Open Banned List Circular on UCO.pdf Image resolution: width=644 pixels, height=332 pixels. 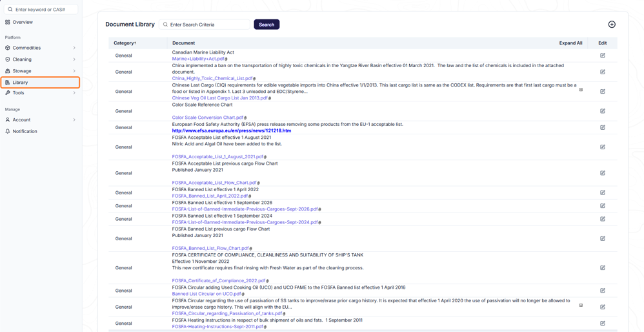[206, 294]
